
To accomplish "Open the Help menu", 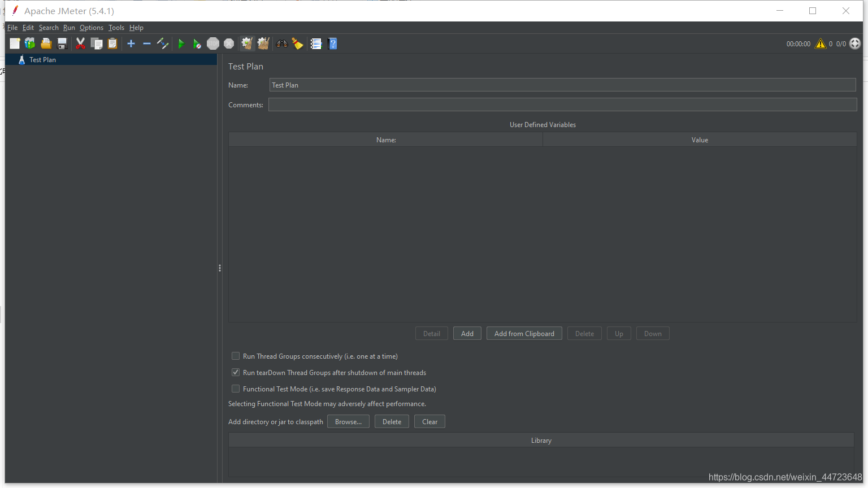I will 136,28.
